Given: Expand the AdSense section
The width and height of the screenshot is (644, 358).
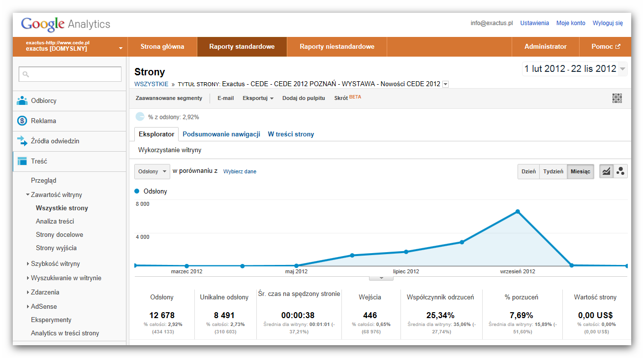Looking at the screenshot, I should click(x=28, y=306).
